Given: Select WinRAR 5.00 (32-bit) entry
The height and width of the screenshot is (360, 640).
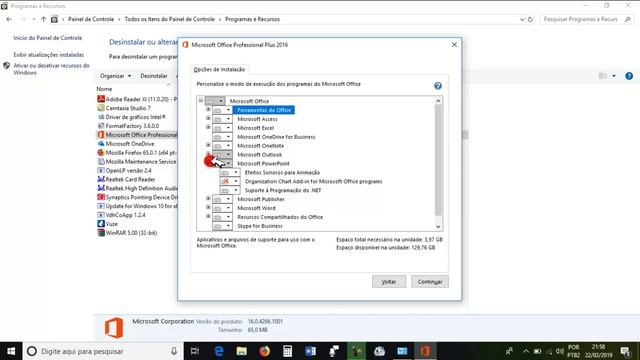Looking at the screenshot, I should click(127, 233).
